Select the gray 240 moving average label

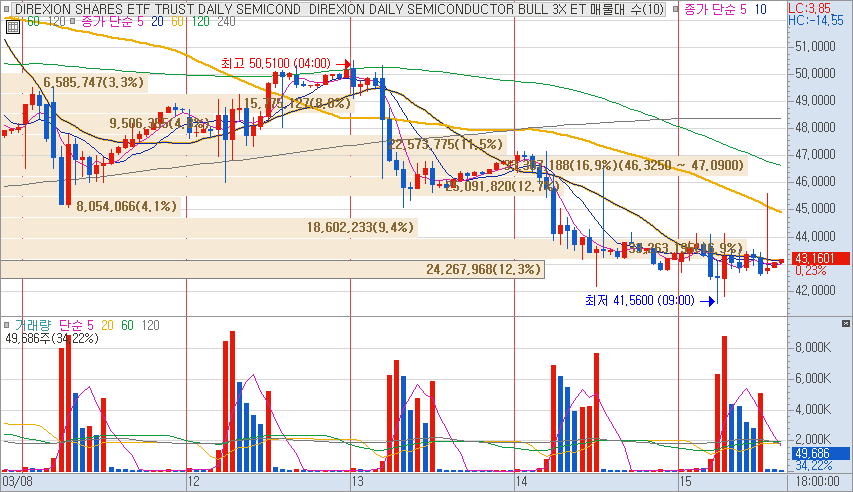226,21
